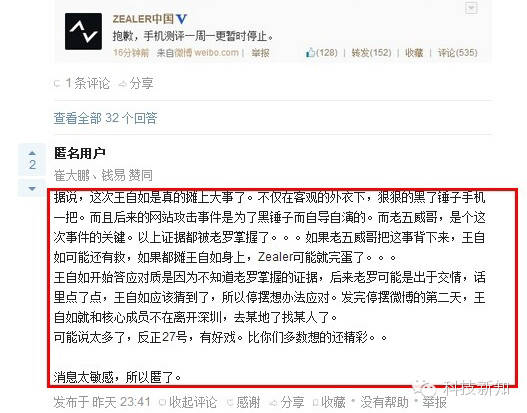Image resolution: width=527 pixels, height=413 pixels.
Task: Open the 1条评论 comment icon link
Action: (82, 83)
